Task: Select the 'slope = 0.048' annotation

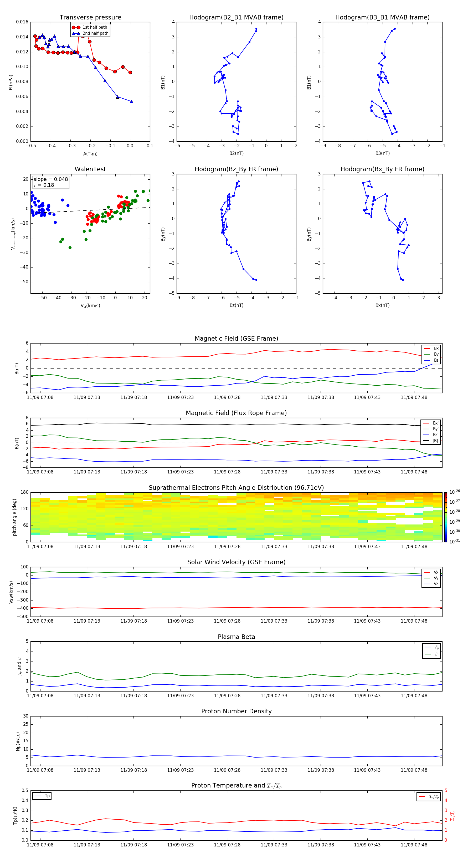Action: coord(51,179)
